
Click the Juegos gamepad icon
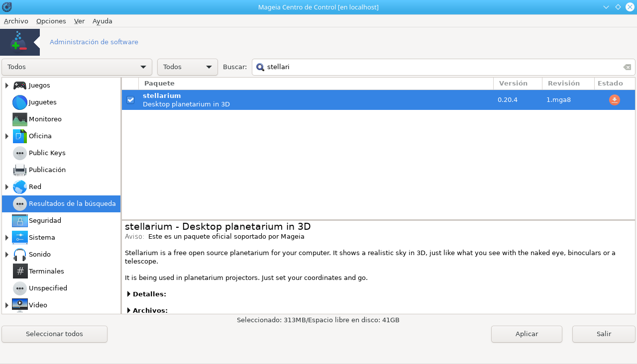(20, 86)
